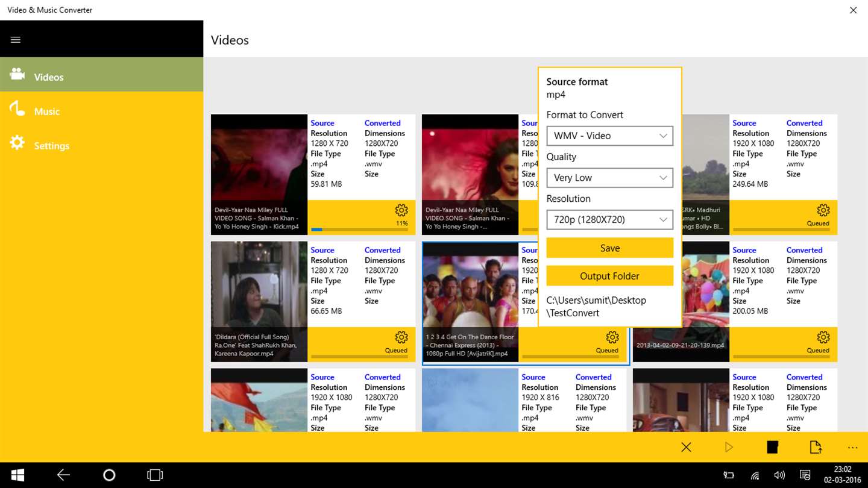Click the 200.05 MB size value
The width and height of the screenshot is (868, 488).
(x=750, y=311)
